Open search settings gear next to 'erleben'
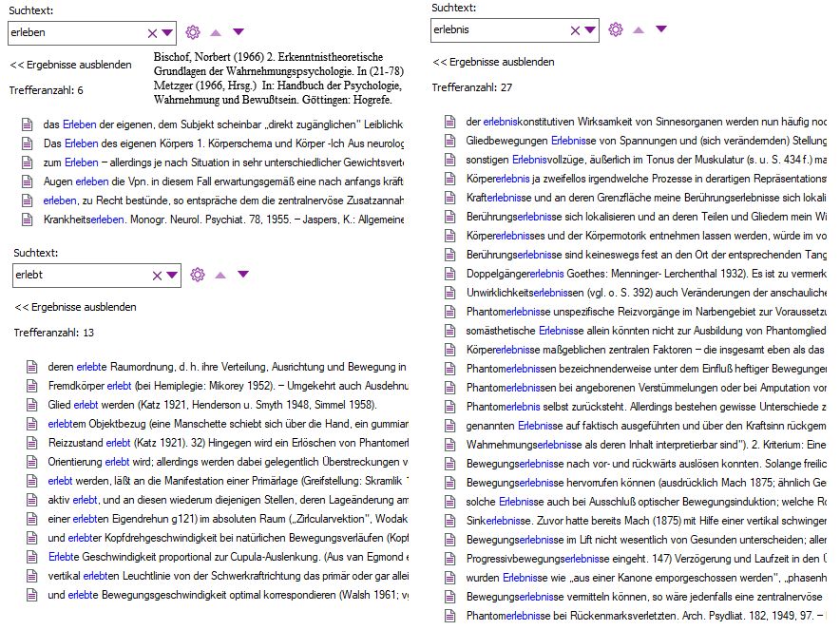Image resolution: width=840 pixels, height=630 pixels. [193, 32]
